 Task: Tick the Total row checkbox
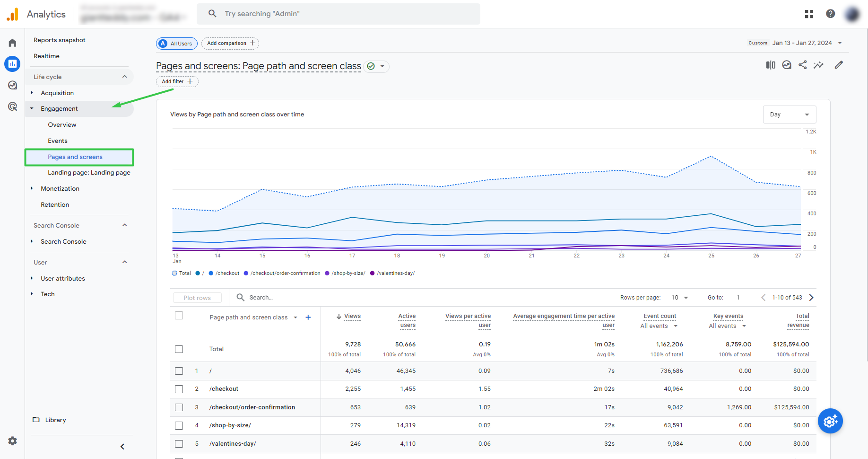[x=179, y=349]
